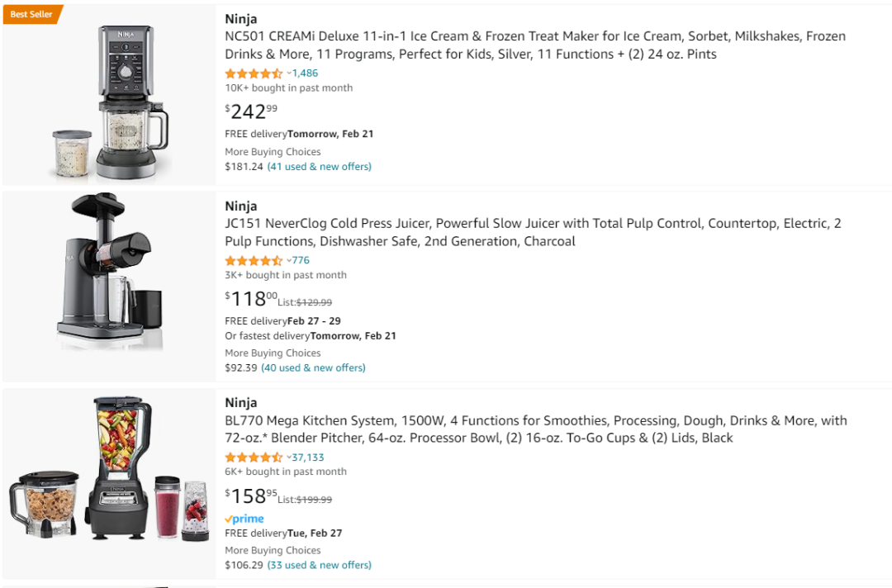Click the Mega Kitchen System star rating
Viewport: 892px width, 588px height.
[254, 458]
